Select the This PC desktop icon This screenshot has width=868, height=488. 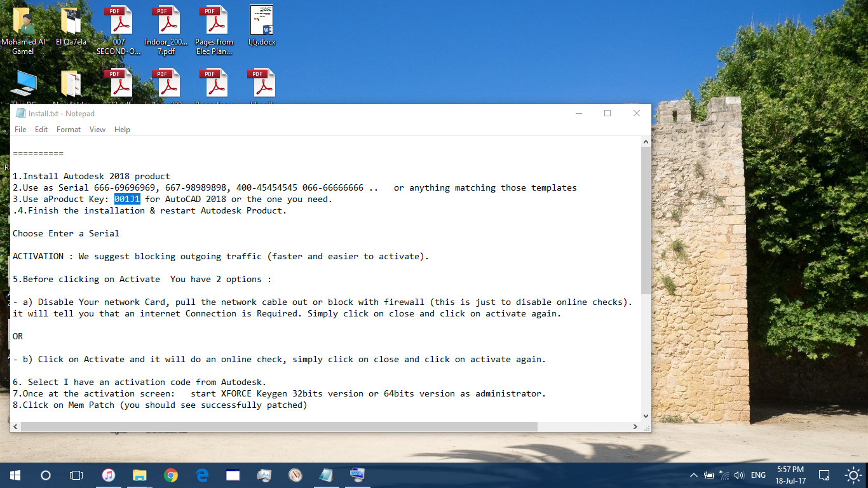[x=24, y=86]
